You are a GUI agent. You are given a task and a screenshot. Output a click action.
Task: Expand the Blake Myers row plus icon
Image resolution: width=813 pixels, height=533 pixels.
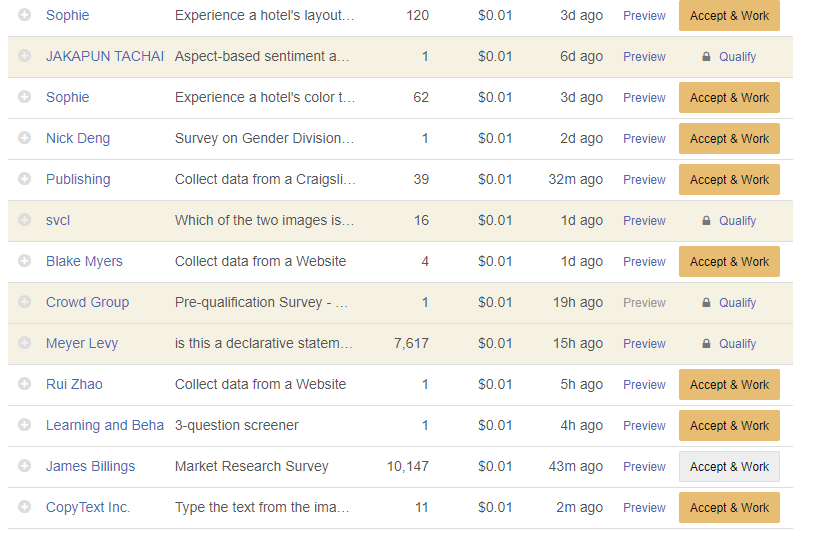(25, 261)
